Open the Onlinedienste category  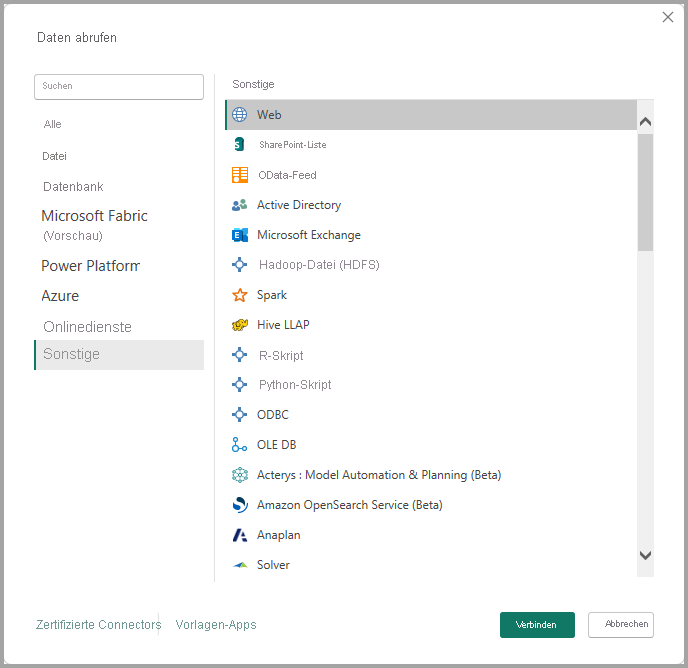pyautogui.click(x=87, y=327)
